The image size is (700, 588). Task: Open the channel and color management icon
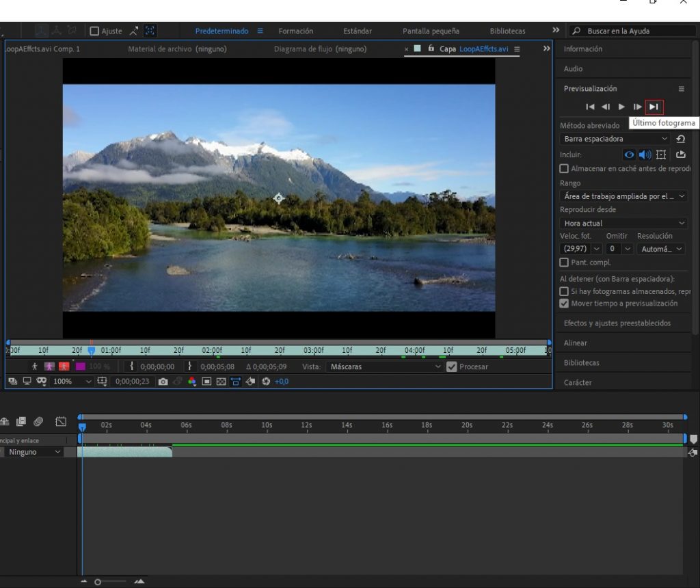pos(190,382)
